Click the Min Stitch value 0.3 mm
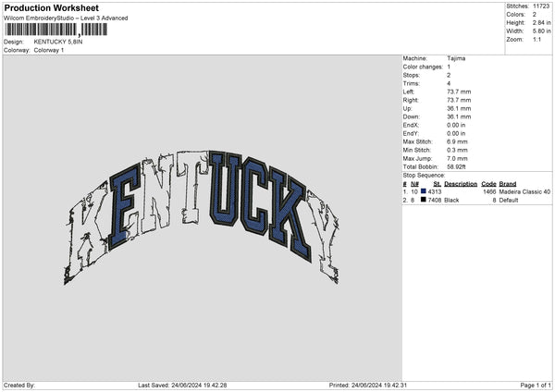Viewport: 555px width, 392px height. point(457,150)
